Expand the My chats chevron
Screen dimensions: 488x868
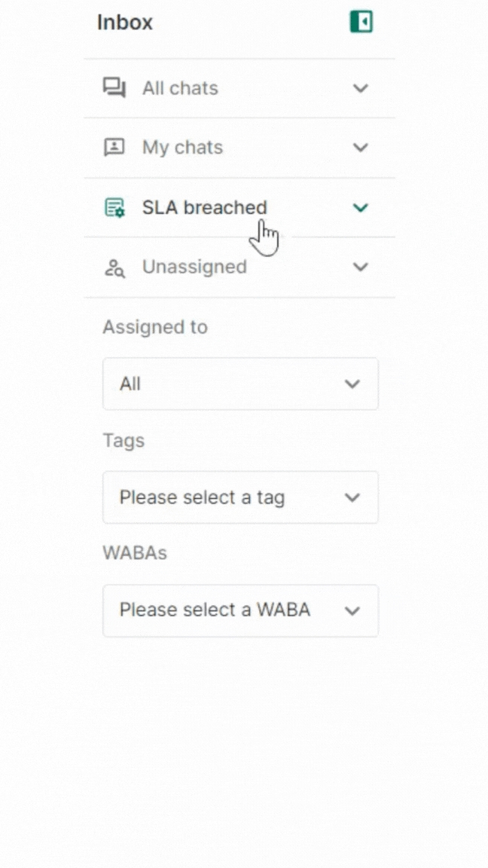pyautogui.click(x=361, y=147)
